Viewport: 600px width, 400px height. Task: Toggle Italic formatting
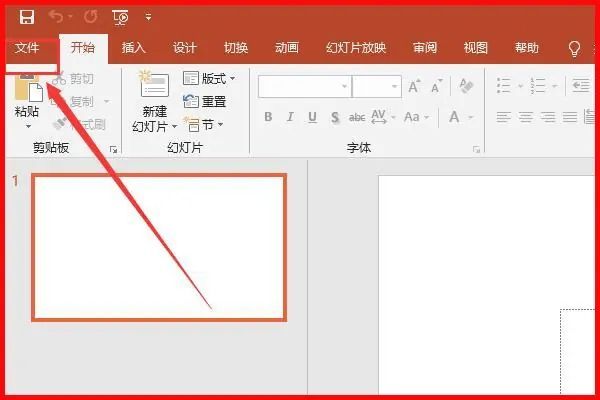click(x=290, y=117)
